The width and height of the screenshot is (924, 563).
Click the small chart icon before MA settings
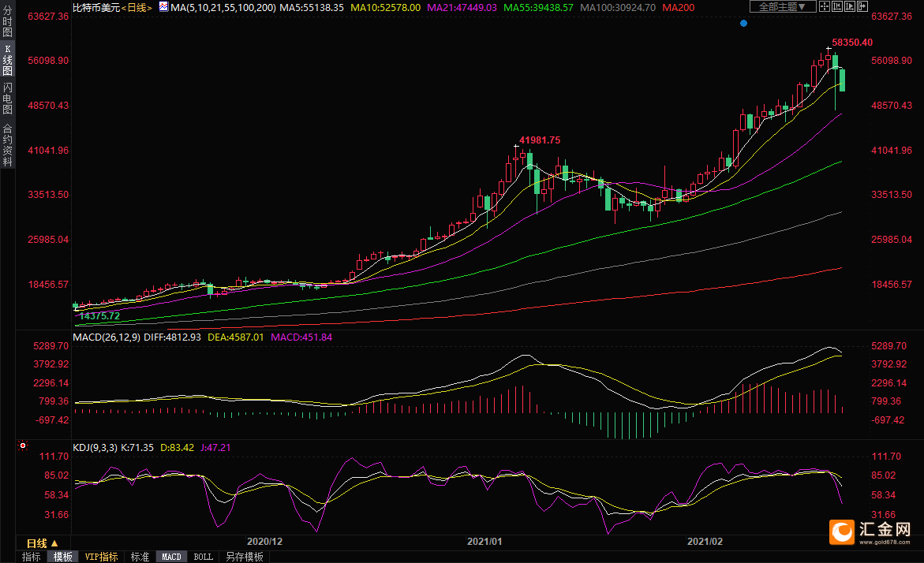pyautogui.click(x=164, y=6)
